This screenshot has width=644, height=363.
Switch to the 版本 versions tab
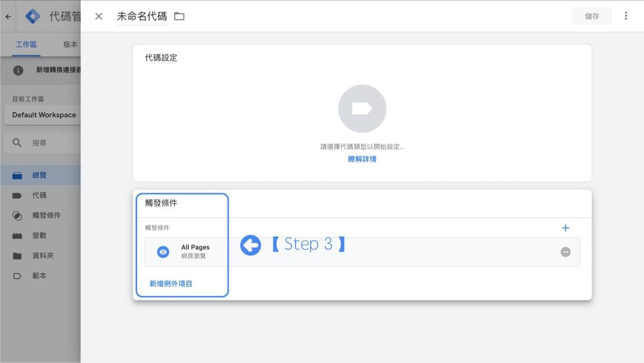click(70, 45)
